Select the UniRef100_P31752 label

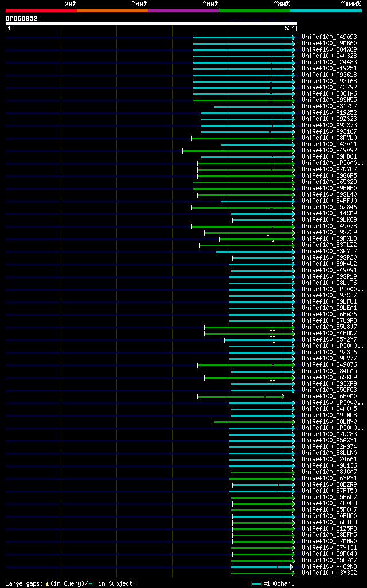click(330, 106)
